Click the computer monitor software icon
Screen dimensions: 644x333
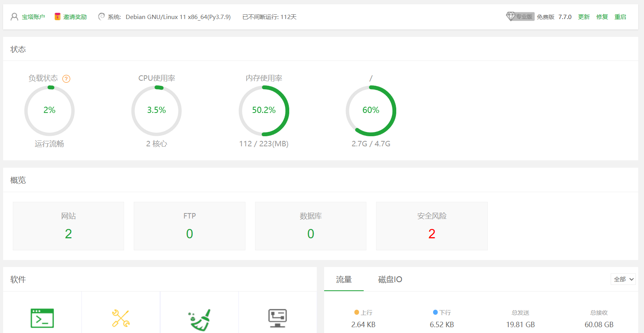pyautogui.click(x=278, y=318)
